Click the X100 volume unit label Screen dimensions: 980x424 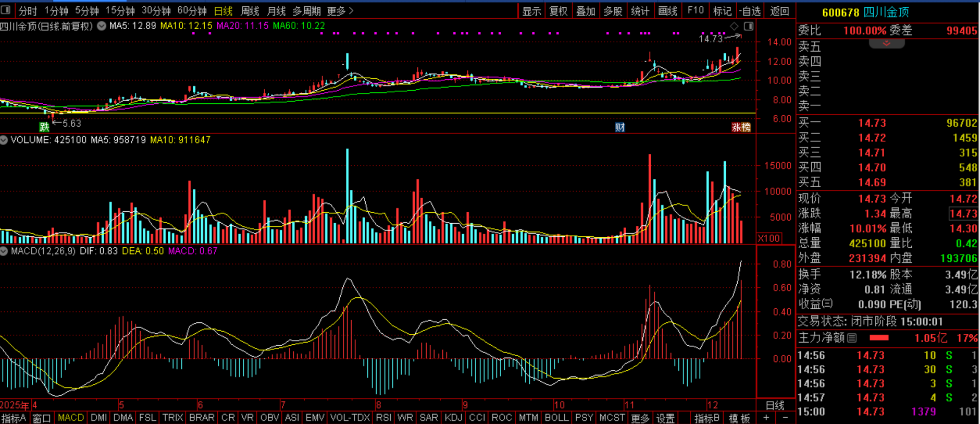point(769,238)
